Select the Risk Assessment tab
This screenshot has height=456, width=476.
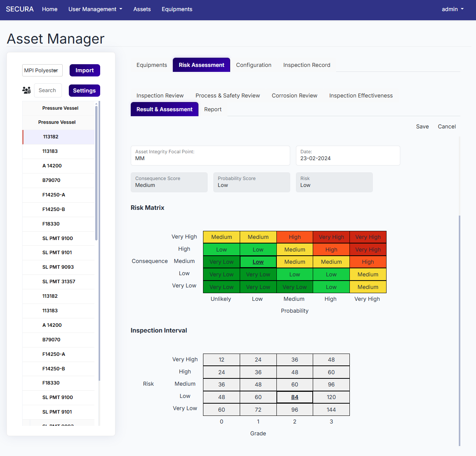point(201,65)
